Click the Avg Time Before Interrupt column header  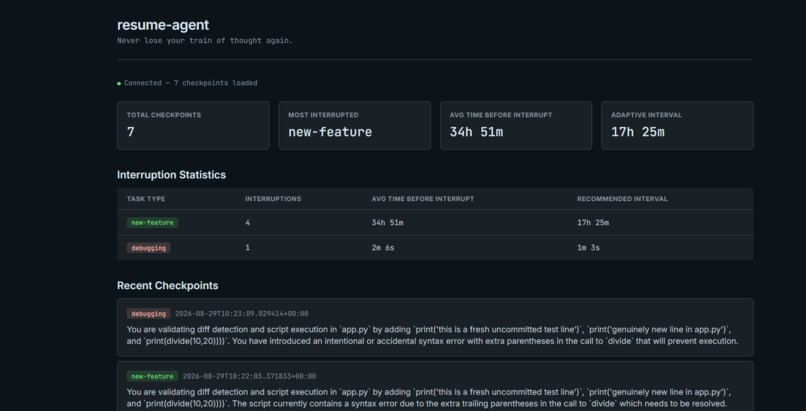pyautogui.click(x=423, y=199)
